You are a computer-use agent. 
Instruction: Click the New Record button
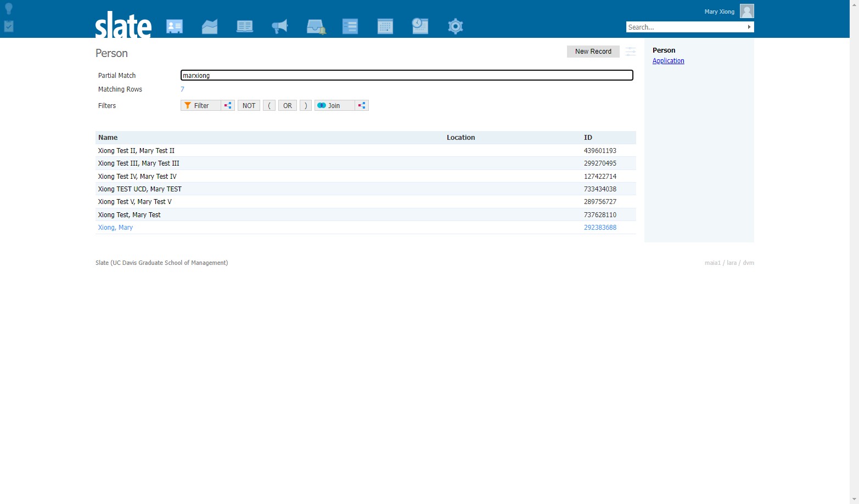click(593, 52)
